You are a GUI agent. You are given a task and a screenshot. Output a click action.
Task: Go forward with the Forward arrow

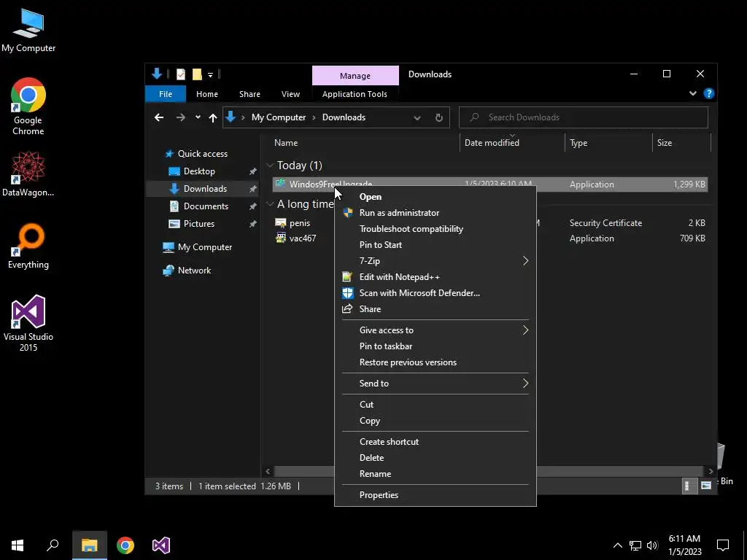click(x=181, y=117)
